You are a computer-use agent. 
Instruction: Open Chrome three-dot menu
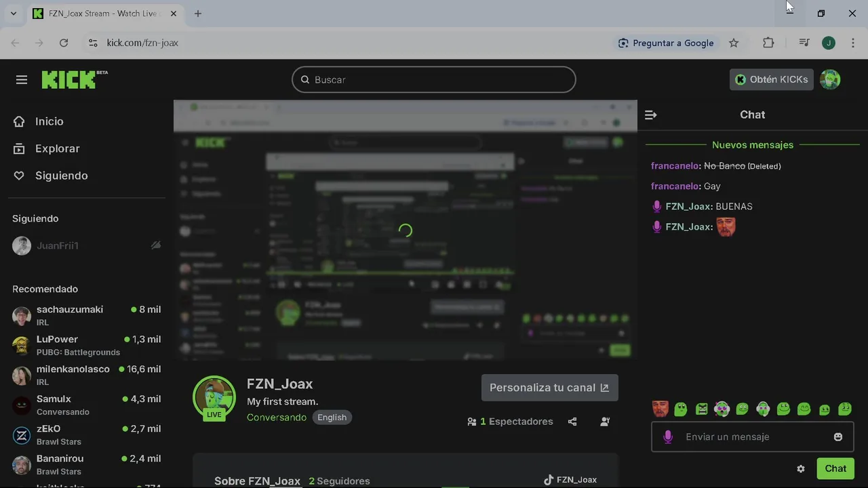(853, 43)
